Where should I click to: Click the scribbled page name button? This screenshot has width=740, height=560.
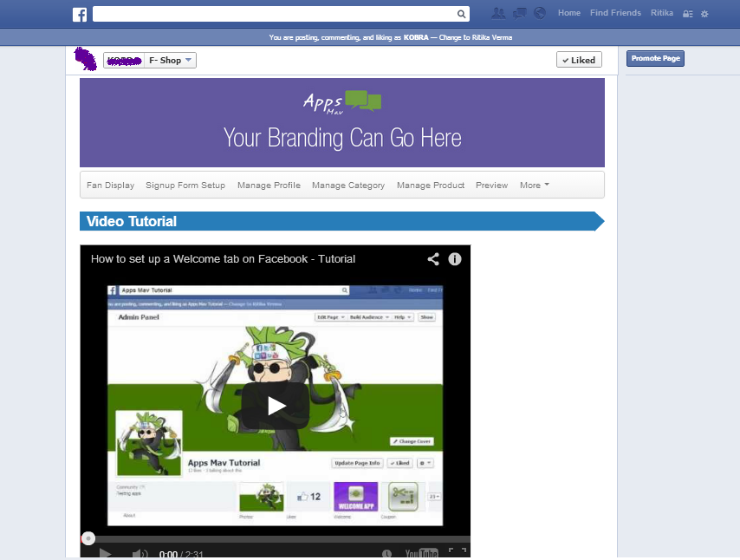(x=124, y=60)
